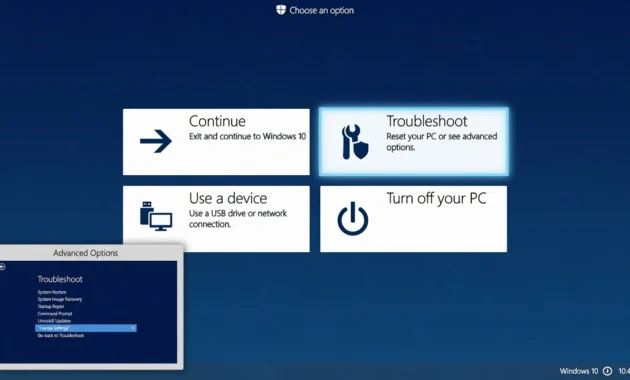Click 'Use a USB drive or network connection.' text
630x380 pixels.
238,219
